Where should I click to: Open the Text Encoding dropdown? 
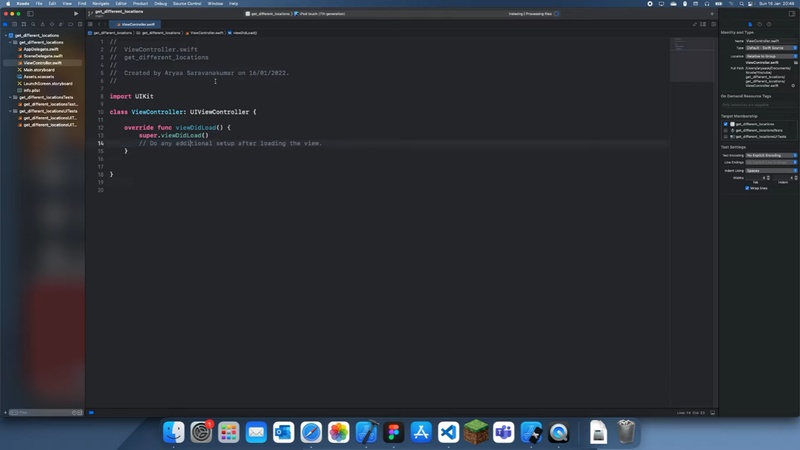pos(771,155)
